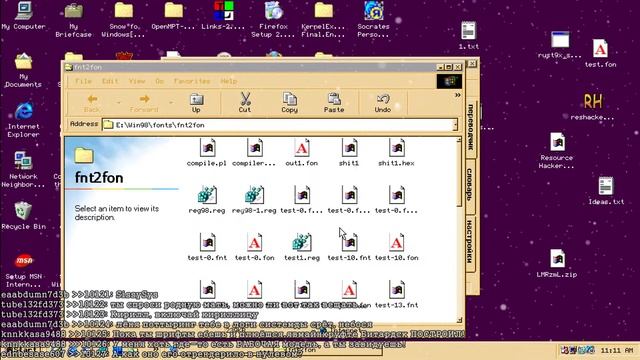Viewport: 640px width, 360px height.
Task: Select the Internet Explorer desktop icon
Action: pos(23,120)
